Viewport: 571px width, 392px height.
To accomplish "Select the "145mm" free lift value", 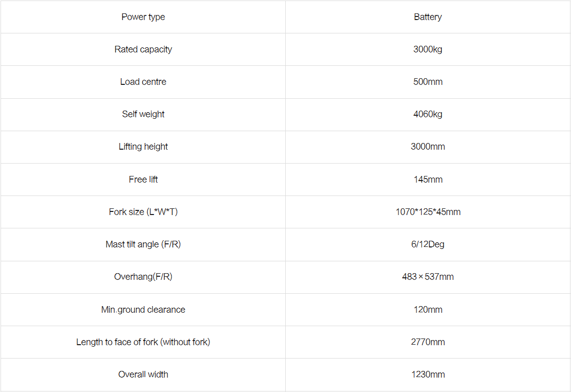I will [428, 180].
